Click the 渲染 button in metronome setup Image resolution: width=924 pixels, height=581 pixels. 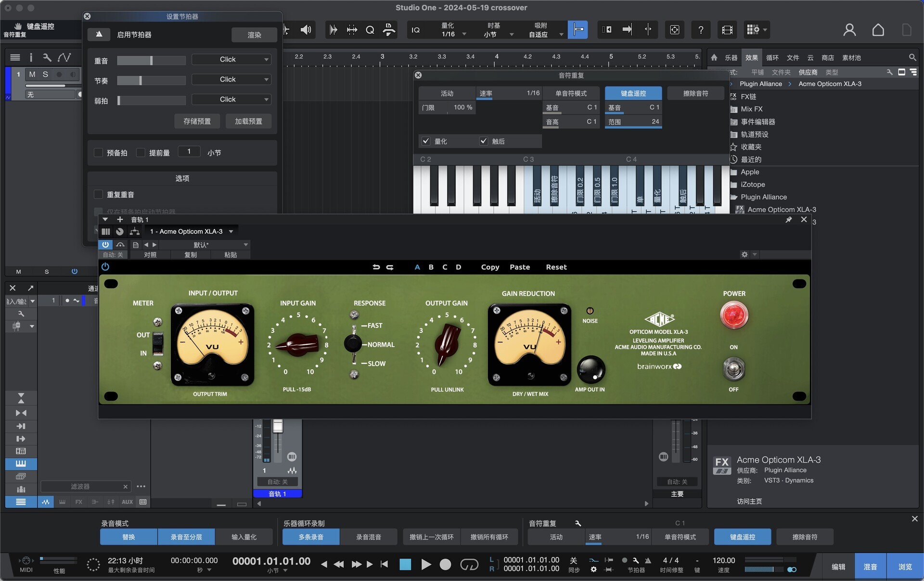click(254, 35)
